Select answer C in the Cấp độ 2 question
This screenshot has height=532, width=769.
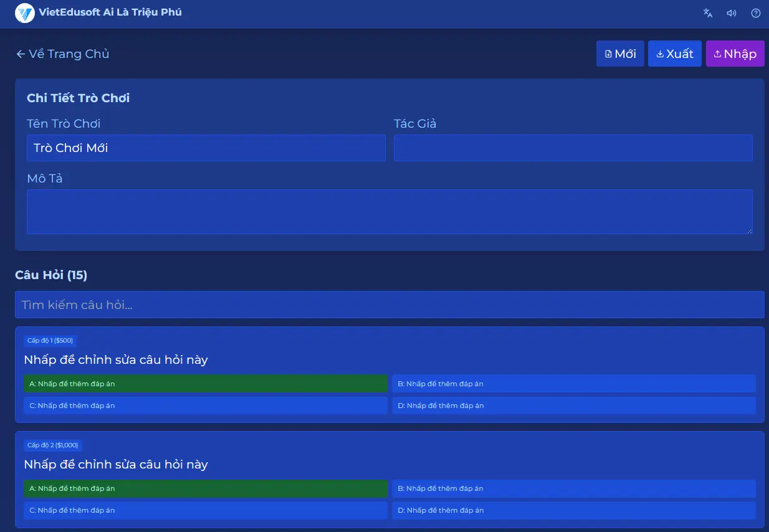click(206, 510)
